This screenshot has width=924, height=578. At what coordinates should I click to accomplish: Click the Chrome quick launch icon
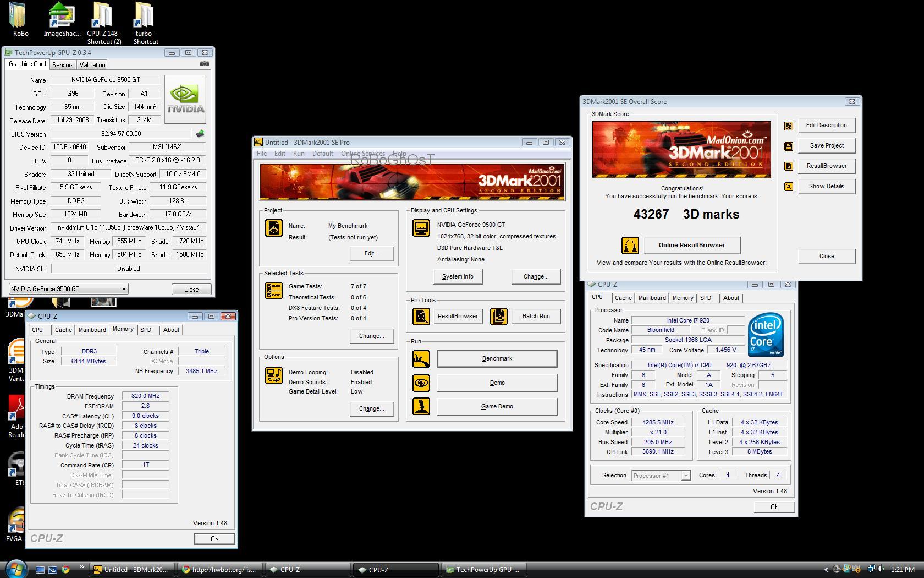(65, 570)
